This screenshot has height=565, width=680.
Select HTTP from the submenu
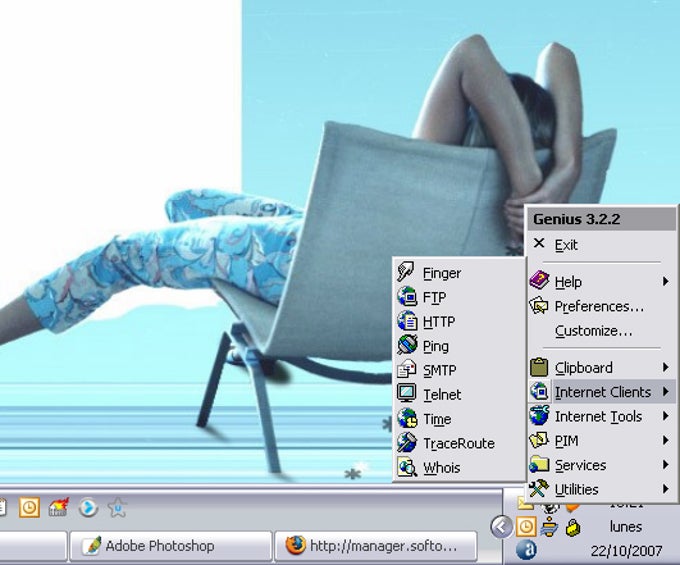click(459, 321)
